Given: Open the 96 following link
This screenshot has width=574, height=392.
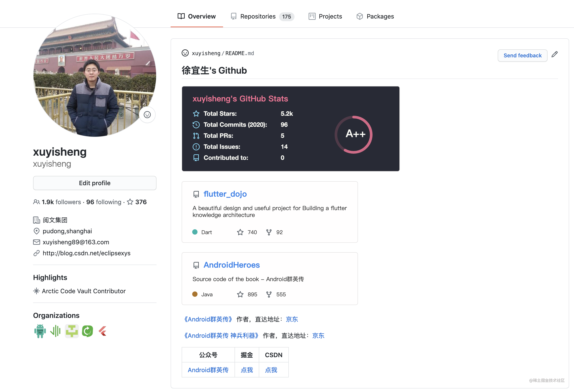Looking at the screenshot, I should [104, 202].
